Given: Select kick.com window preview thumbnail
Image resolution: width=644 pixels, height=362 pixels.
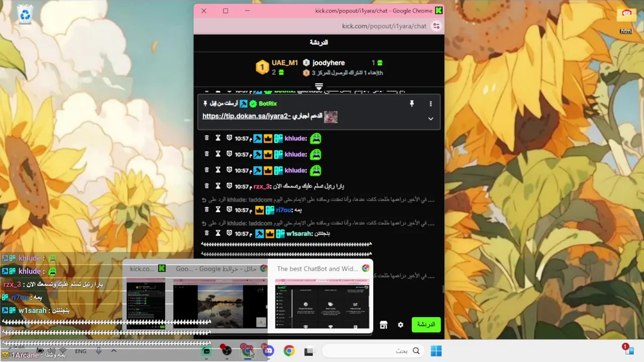Looking at the screenshot, I should pos(146,305).
